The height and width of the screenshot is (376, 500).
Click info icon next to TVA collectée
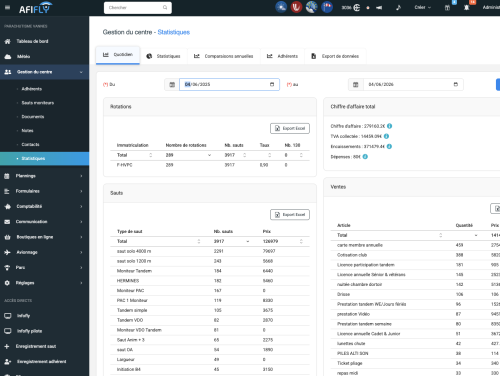pos(386,136)
